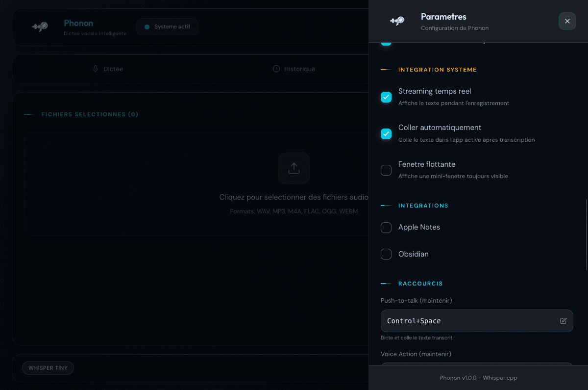
Task: Click the WHISPER TINY model badge
Action: 48,368
